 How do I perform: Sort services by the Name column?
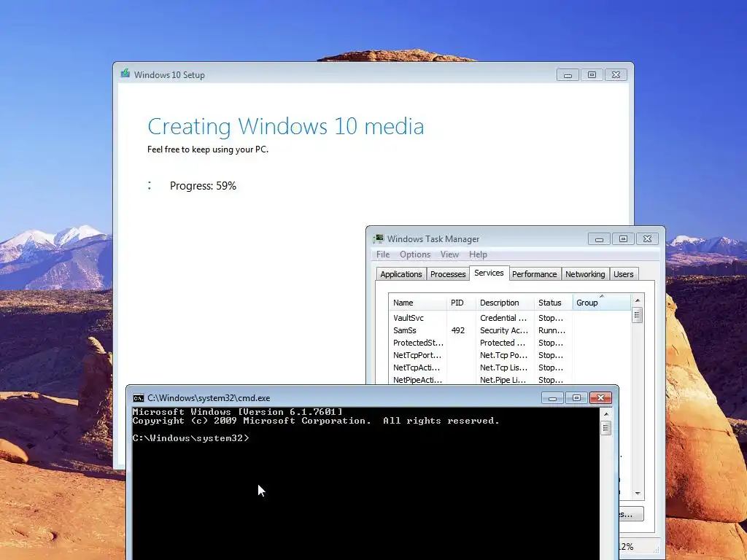click(417, 303)
